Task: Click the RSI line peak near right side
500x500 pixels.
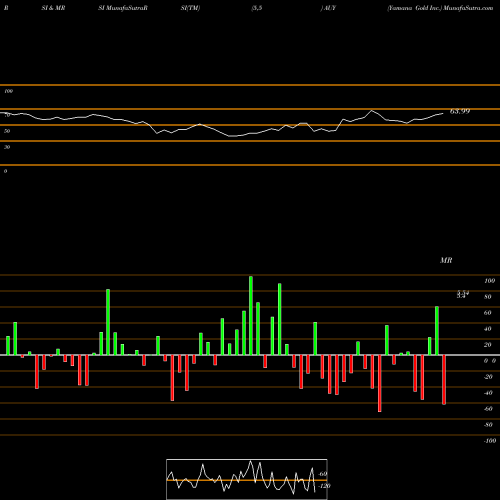Action: pyautogui.click(x=372, y=110)
